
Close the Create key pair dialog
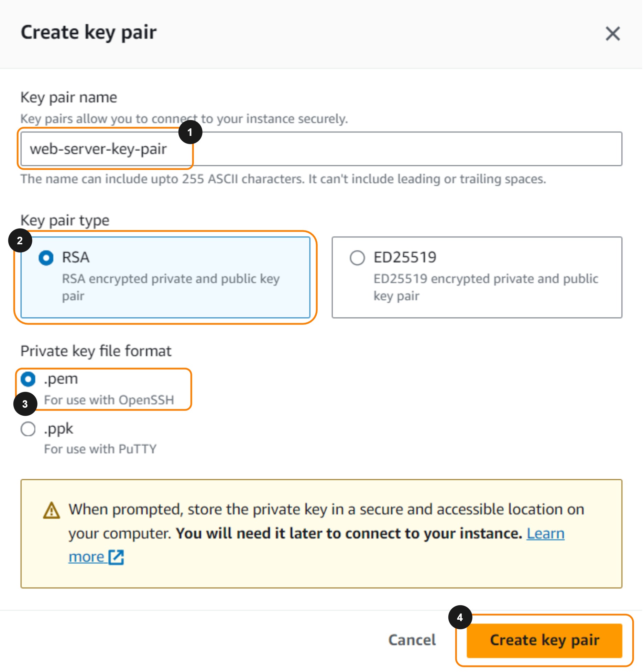[x=612, y=34]
